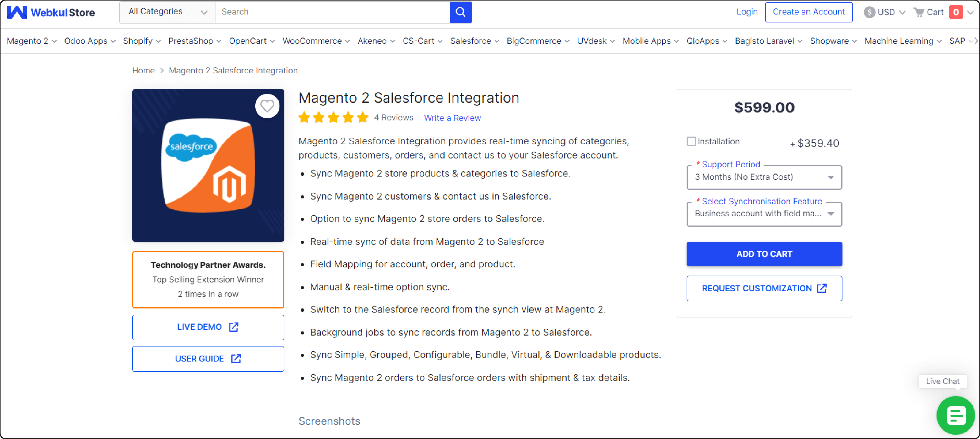Click Magento 2 Salesforce Integration breadcrumb
The image size is (980, 439).
[233, 71]
